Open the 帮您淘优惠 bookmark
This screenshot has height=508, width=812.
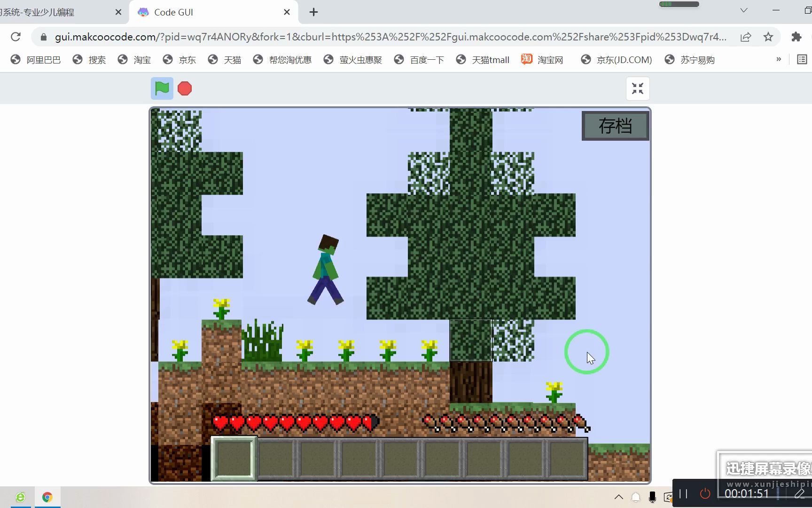282,60
